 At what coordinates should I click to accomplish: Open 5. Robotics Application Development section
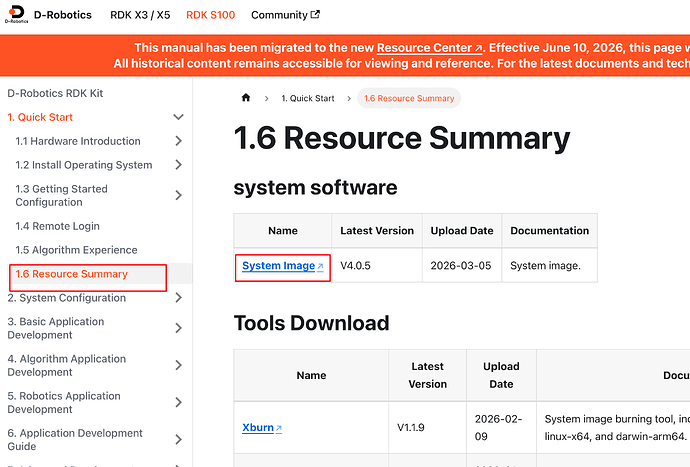(x=64, y=402)
